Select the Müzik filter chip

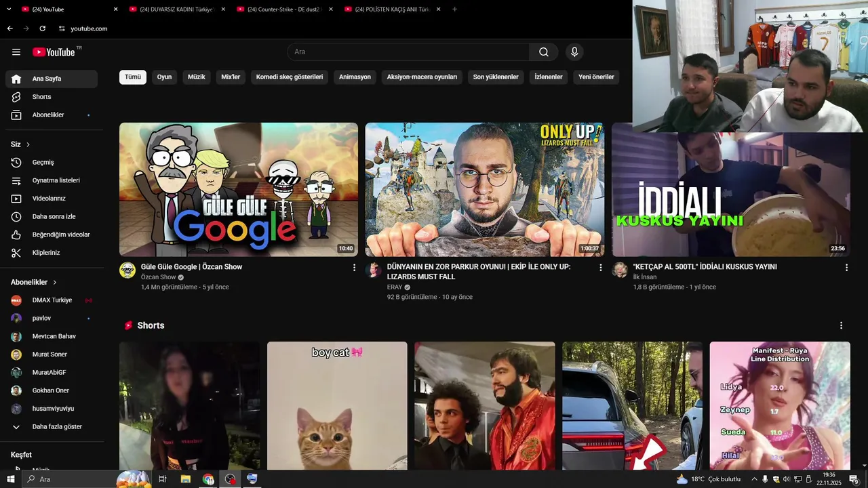[196, 77]
